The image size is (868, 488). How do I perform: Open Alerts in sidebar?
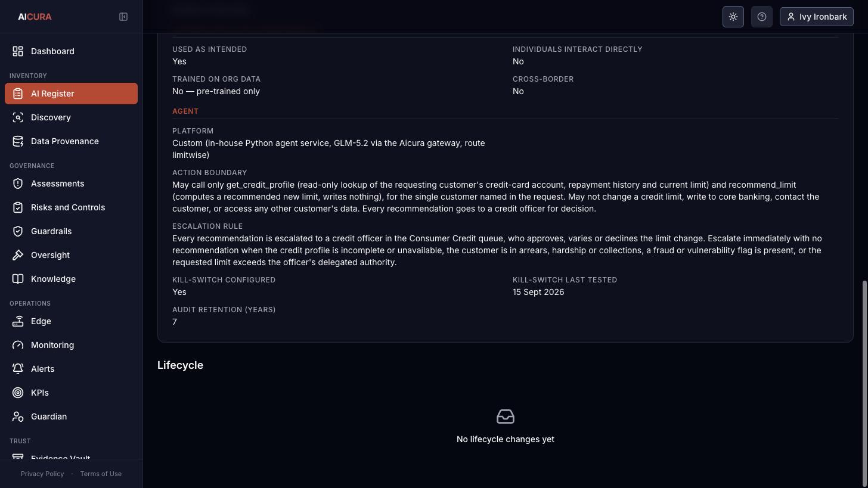(x=71, y=369)
